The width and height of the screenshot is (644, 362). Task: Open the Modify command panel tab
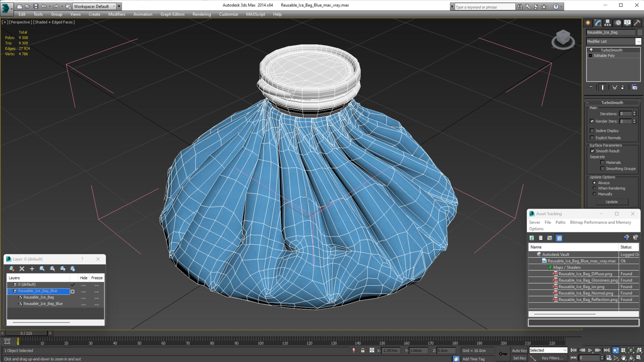(598, 23)
